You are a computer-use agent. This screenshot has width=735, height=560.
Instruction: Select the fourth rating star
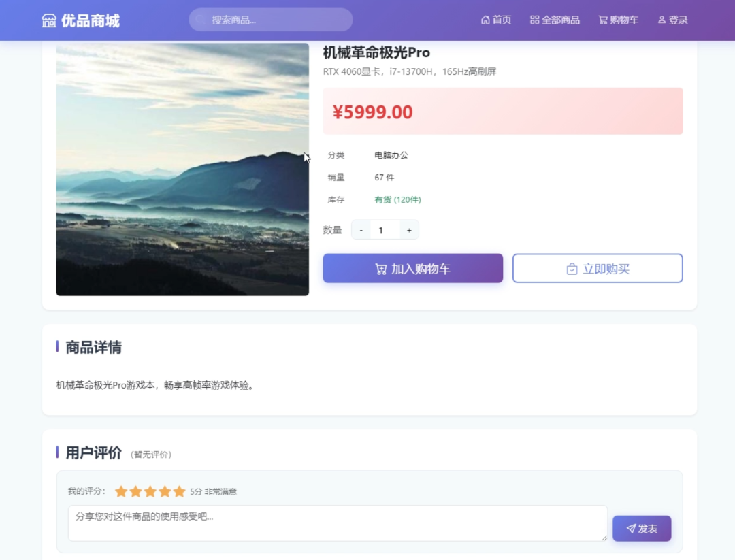click(165, 491)
